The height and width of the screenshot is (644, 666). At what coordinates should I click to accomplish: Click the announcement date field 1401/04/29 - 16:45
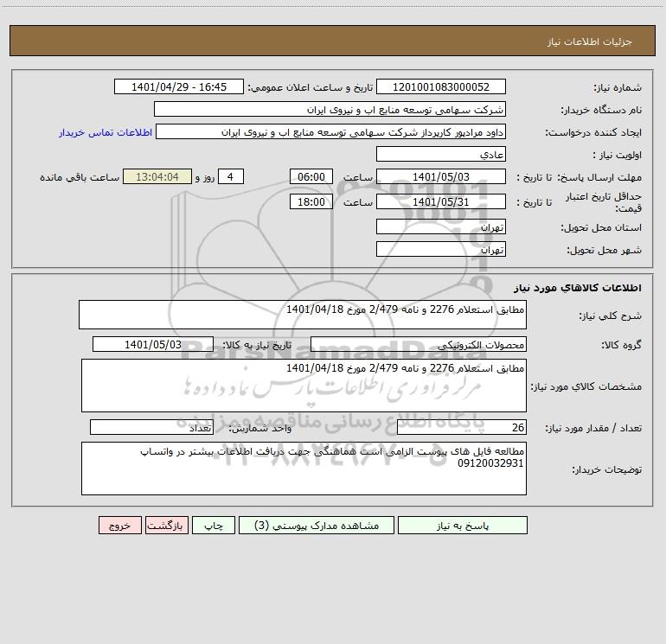pyautogui.click(x=179, y=86)
